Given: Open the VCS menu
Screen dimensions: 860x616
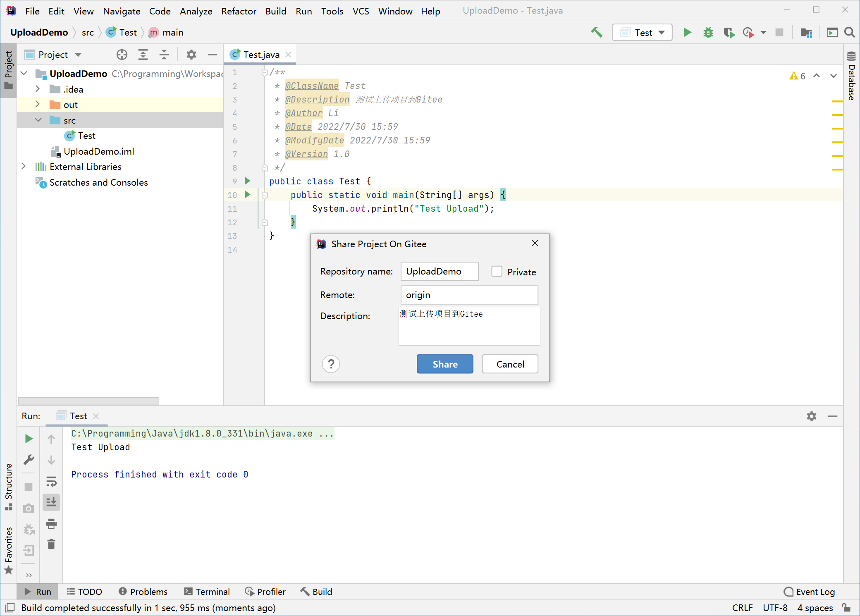Looking at the screenshot, I should (x=361, y=11).
